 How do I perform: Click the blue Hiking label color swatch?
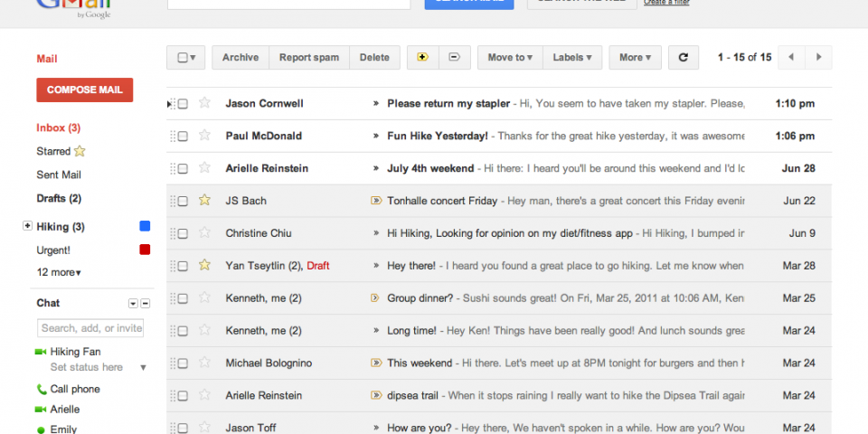point(145,226)
